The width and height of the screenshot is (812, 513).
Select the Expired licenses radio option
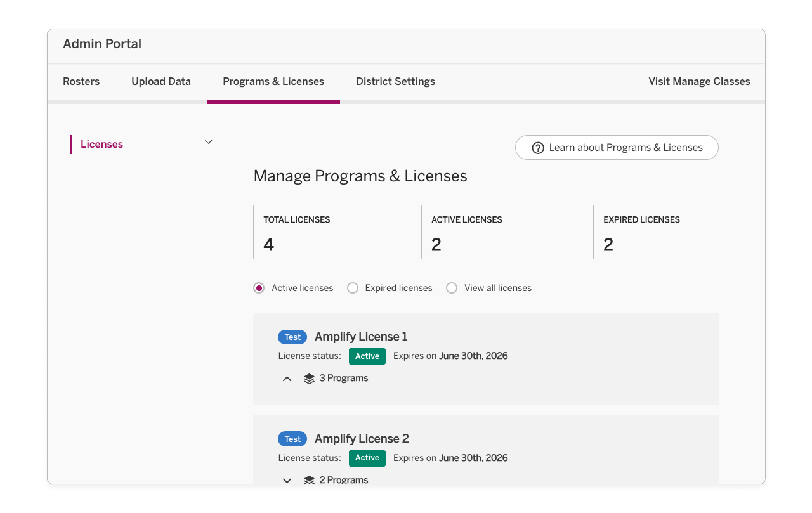[352, 288]
